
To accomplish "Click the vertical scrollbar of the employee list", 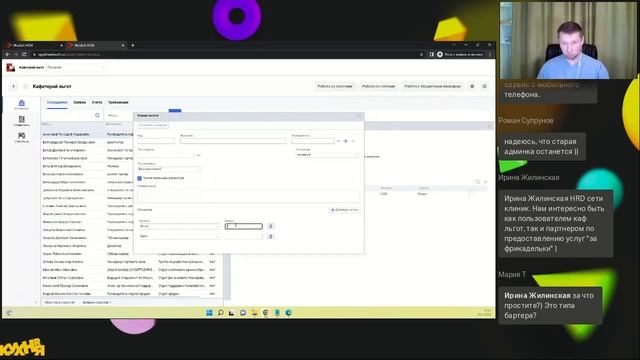I will 227,278.
